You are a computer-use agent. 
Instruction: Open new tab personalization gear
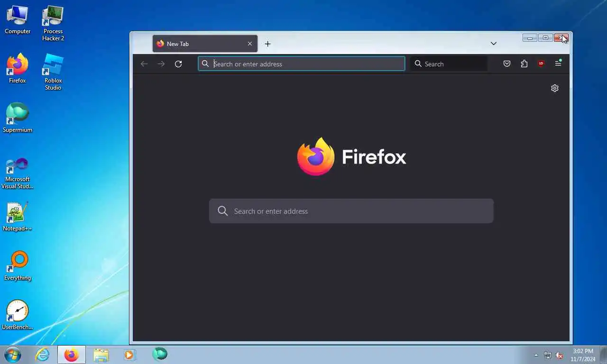(x=555, y=88)
